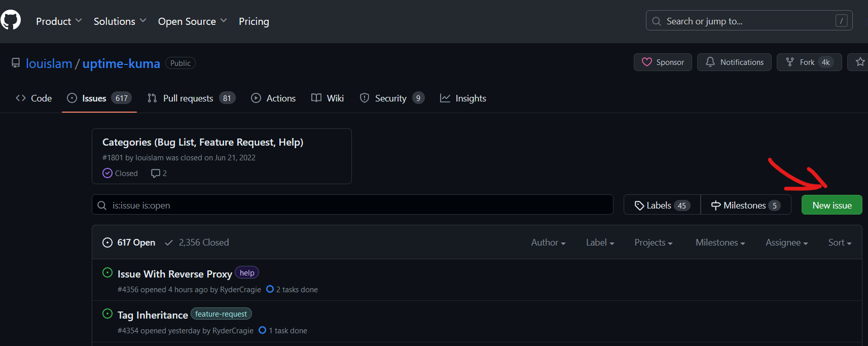Click the pinned card's closed date text
Viewport: 868px width, 346px height.
pos(179,158)
